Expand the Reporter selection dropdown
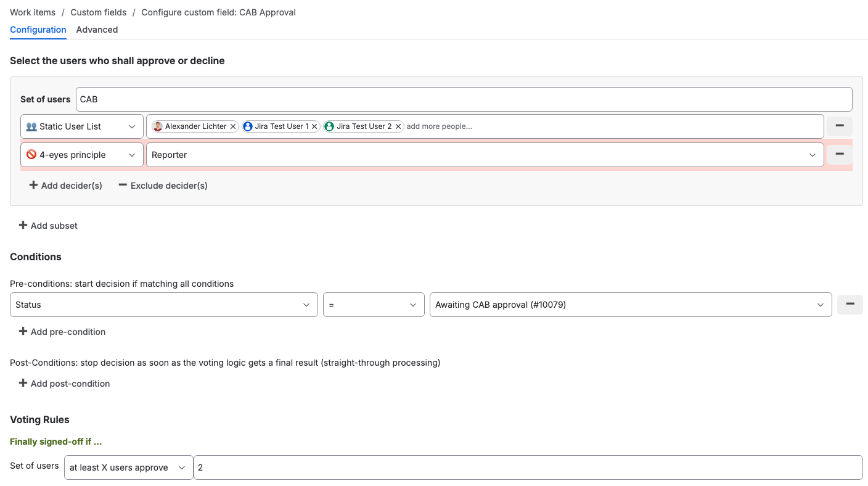The width and height of the screenshot is (868, 486). tap(485, 155)
